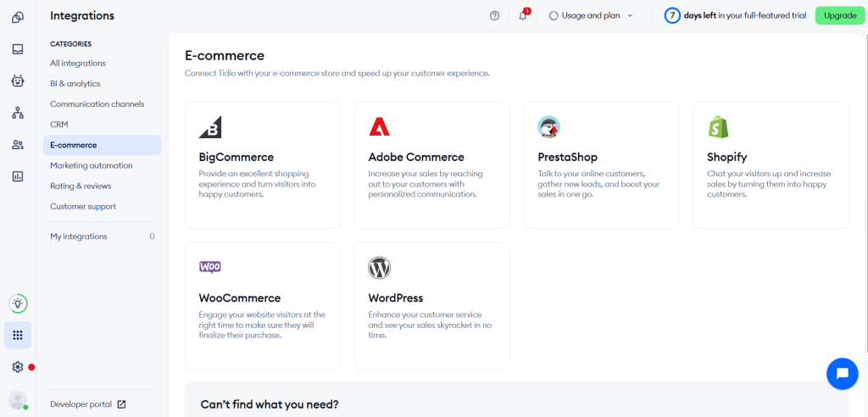
Task: Click the E-commerce page heading
Action: click(225, 55)
